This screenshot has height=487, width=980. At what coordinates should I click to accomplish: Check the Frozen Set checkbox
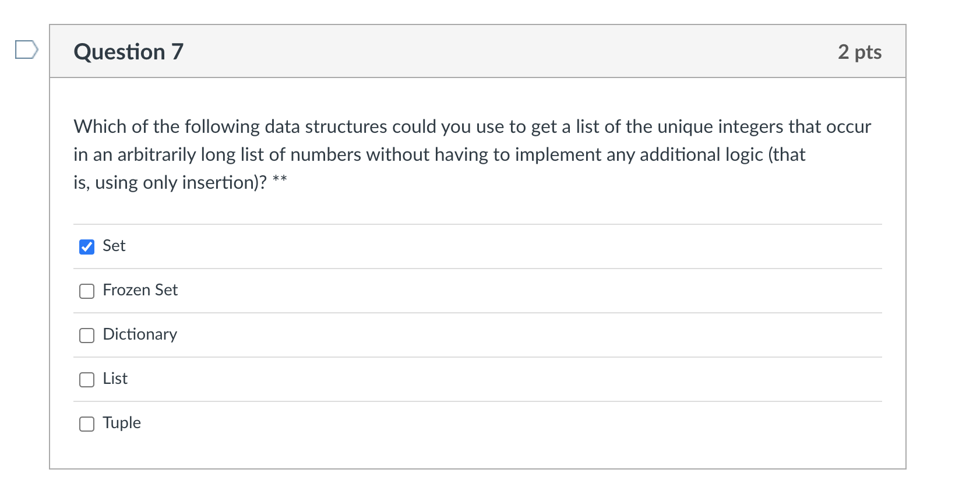[x=87, y=291]
